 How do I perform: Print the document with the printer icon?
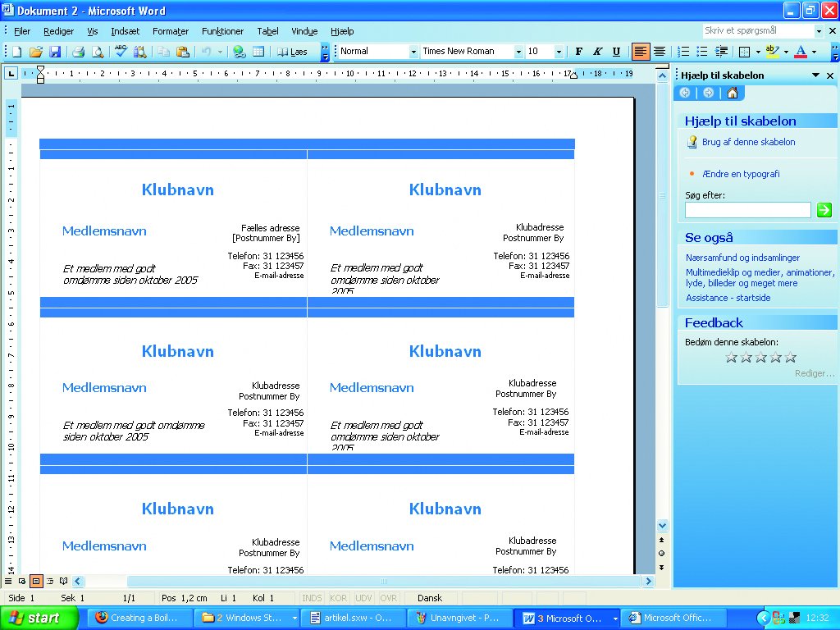point(79,52)
